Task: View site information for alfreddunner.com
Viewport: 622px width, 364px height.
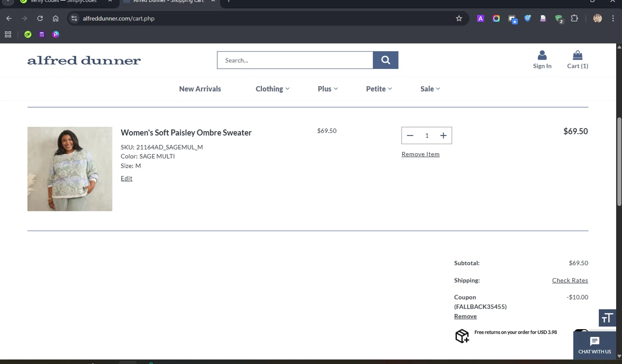Action: click(74, 18)
